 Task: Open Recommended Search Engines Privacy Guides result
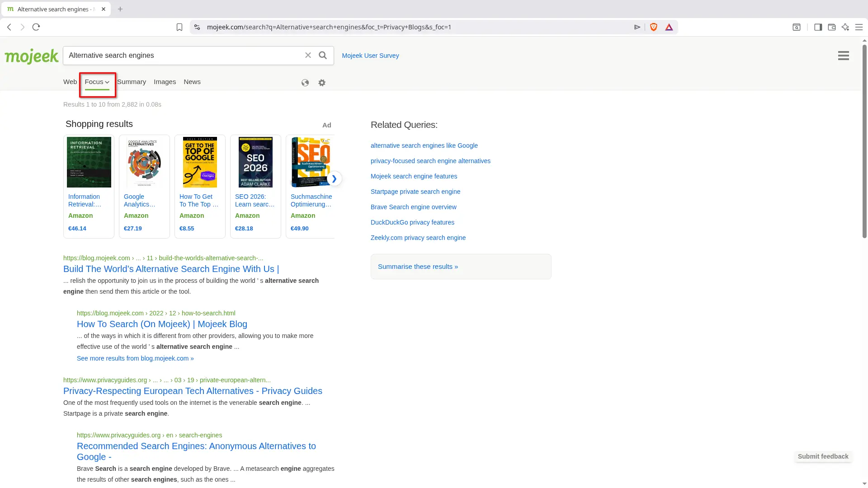(x=196, y=451)
